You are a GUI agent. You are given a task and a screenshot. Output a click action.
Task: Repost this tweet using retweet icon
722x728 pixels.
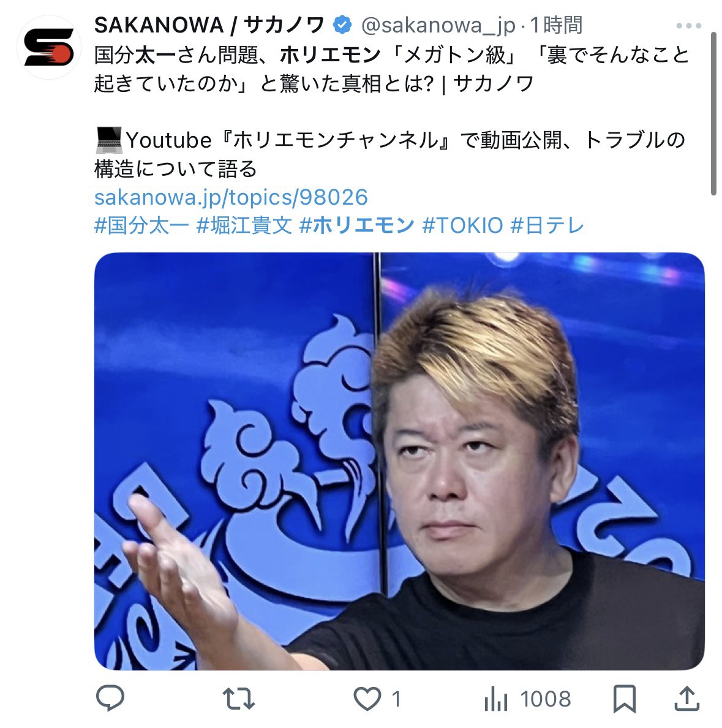coord(238,699)
